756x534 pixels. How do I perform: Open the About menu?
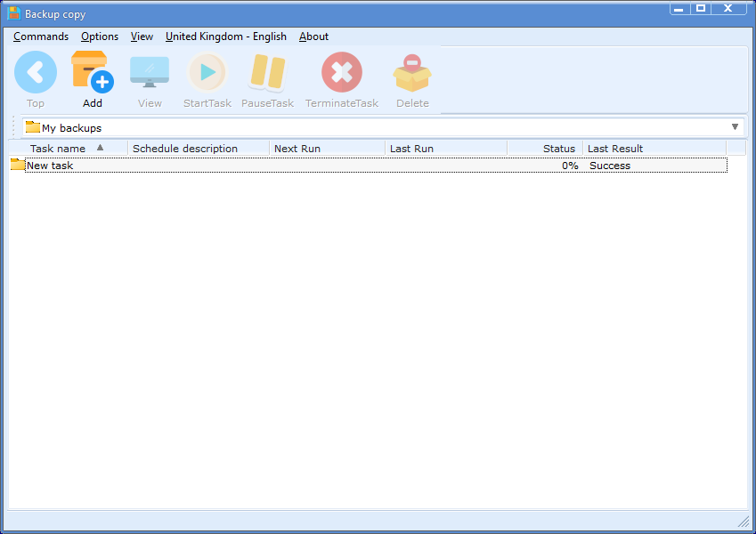click(x=313, y=36)
